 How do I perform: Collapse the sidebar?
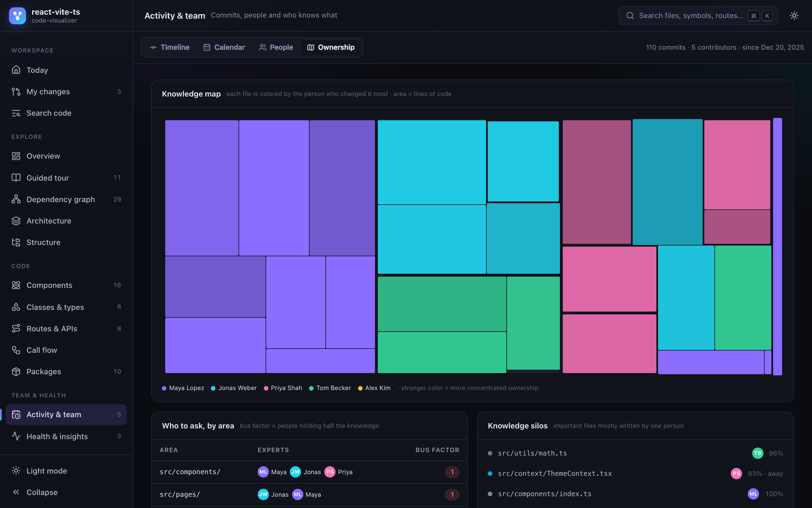(x=67, y=492)
